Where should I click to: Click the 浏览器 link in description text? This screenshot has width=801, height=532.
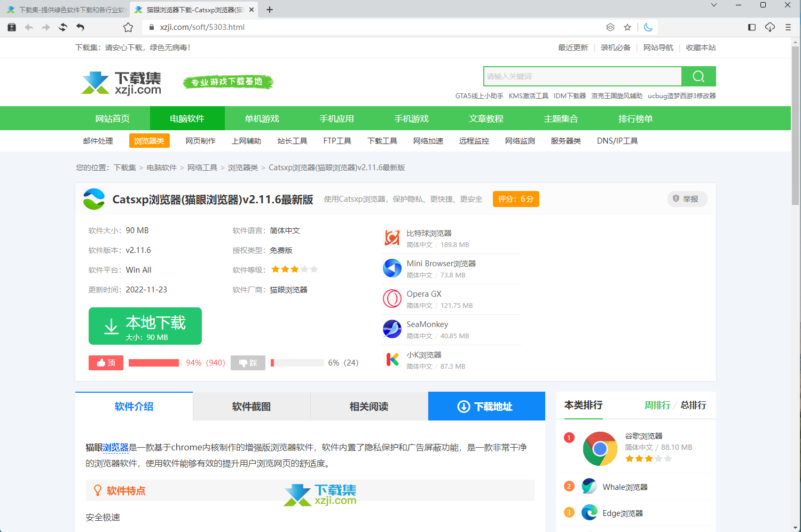click(x=116, y=448)
